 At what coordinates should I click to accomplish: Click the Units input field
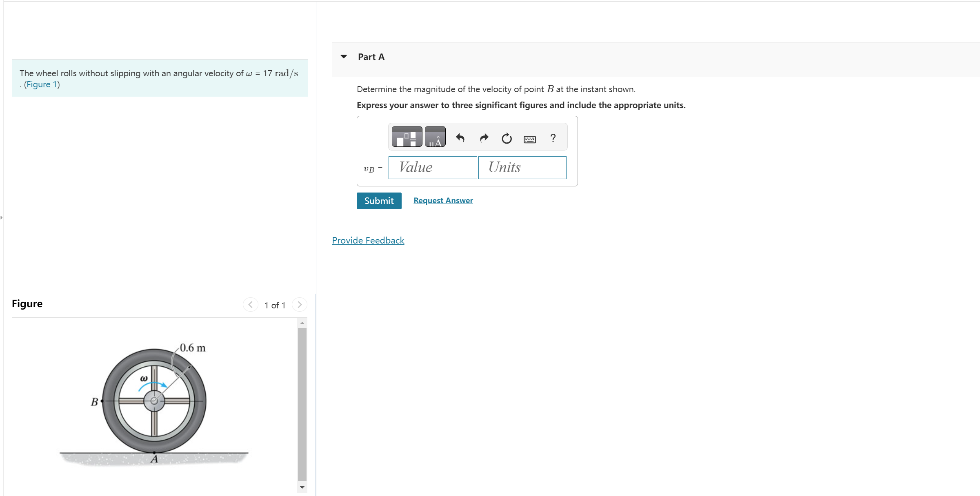point(522,167)
